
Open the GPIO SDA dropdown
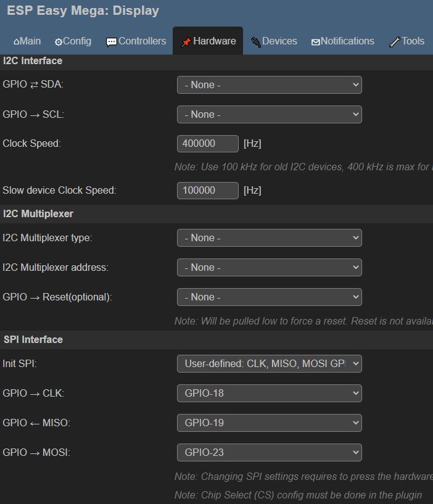tap(270, 85)
